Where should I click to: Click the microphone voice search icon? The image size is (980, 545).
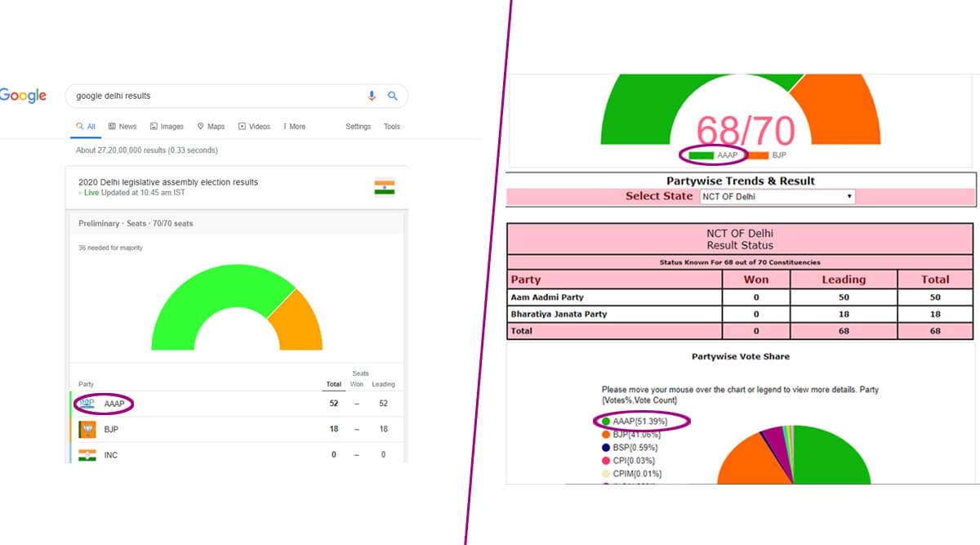372,96
